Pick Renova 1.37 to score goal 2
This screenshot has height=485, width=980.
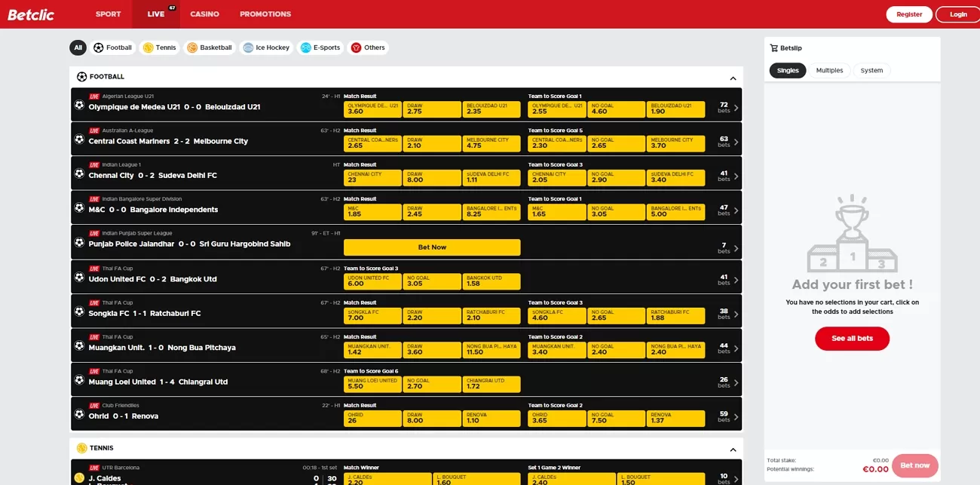(x=675, y=418)
